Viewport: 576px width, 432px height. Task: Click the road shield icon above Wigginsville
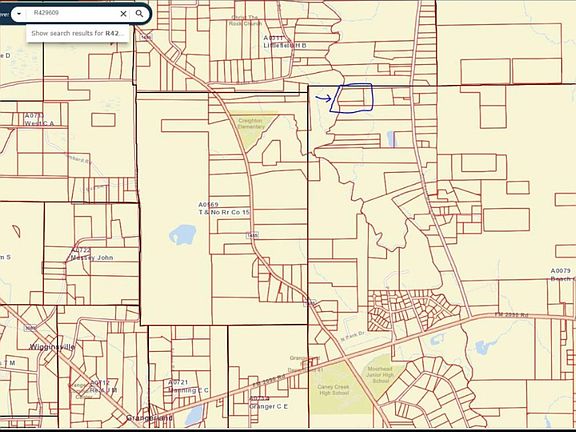[30, 327]
